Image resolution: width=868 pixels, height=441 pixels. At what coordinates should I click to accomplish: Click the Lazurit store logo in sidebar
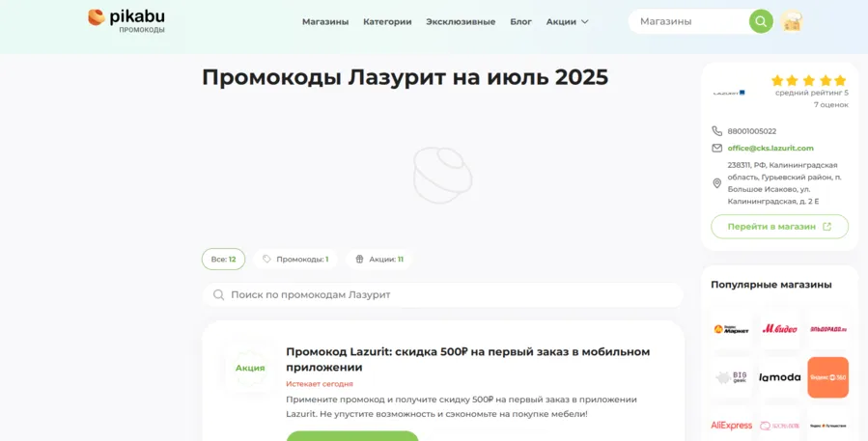tap(729, 93)
